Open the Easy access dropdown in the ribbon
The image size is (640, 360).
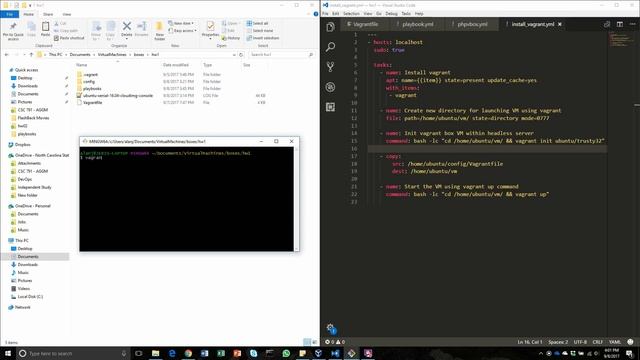tap(182, 31)
